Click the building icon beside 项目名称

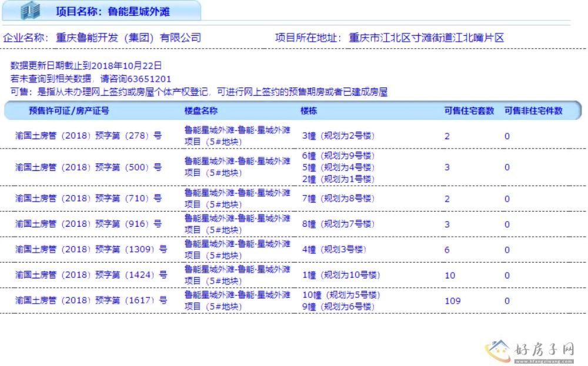(x=31, y=10)
